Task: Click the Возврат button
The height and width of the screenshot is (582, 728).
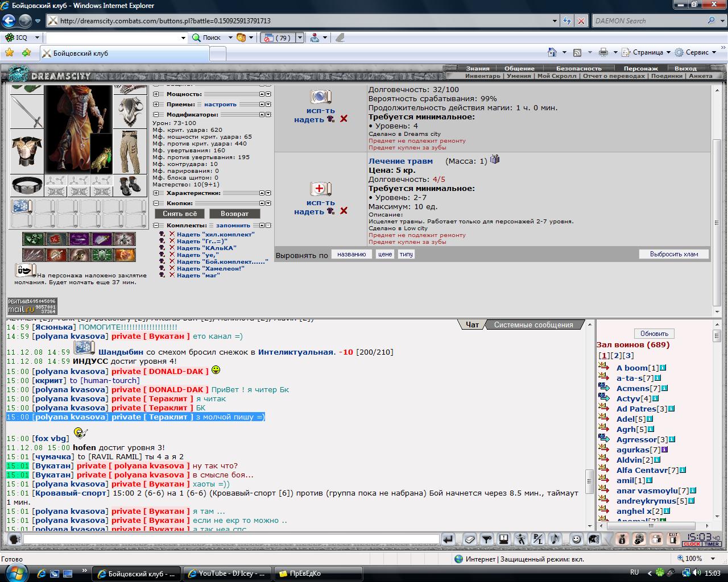Action: click(x=235, y=214)
